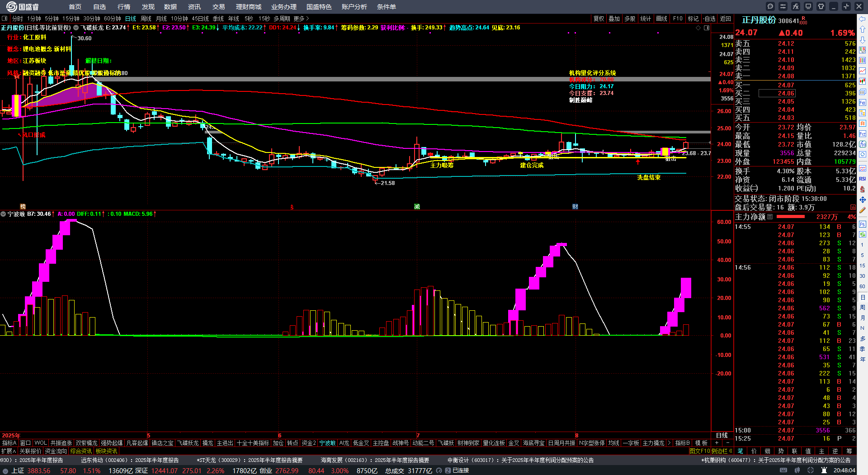The image size is (868, 475).
Task: Toggle the 笔 tick detail tab
Action: [x=740, y=451]
